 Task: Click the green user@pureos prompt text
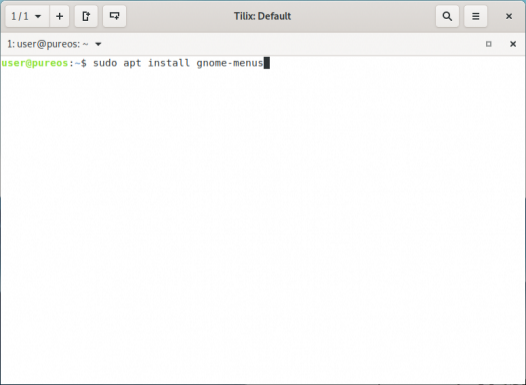35,63
